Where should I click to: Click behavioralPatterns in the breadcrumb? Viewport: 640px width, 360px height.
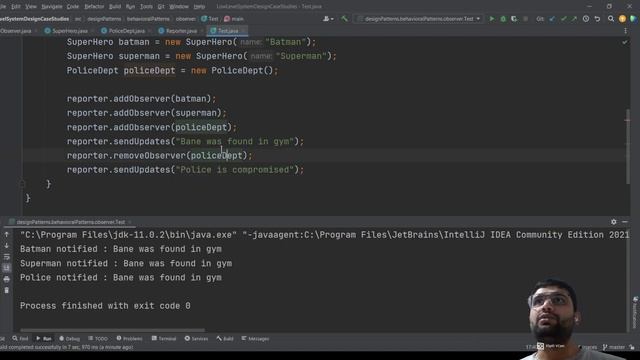point(148,19)
